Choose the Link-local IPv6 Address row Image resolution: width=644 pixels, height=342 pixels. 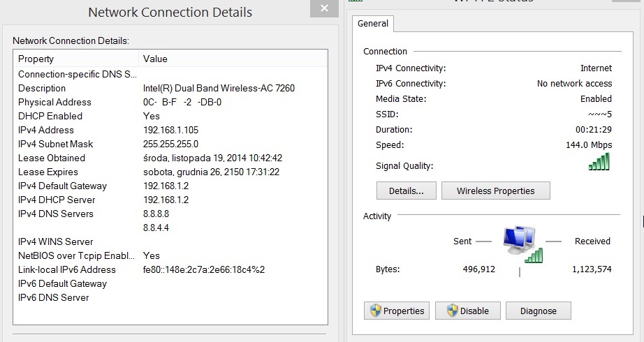coord(67,269)
